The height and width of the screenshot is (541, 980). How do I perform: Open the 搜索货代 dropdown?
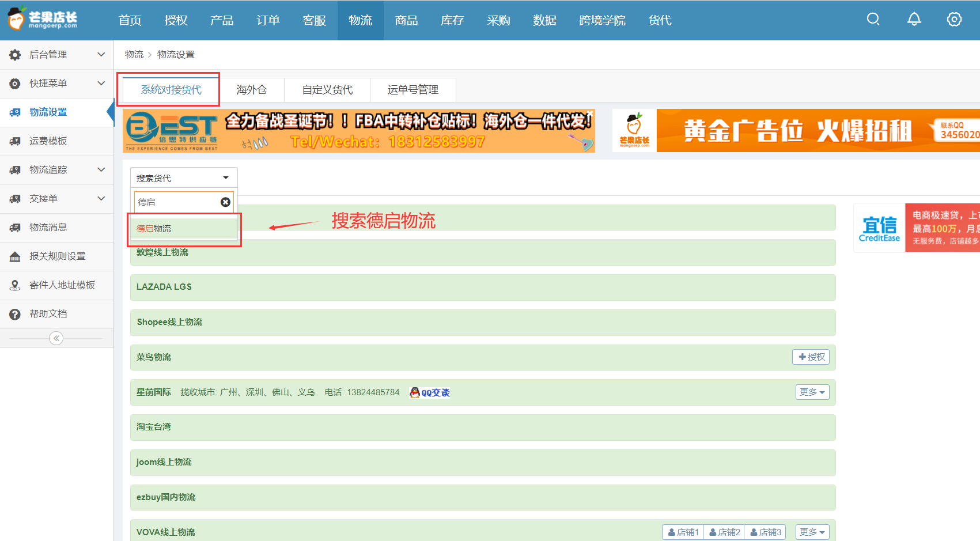(x=184, y=178)
